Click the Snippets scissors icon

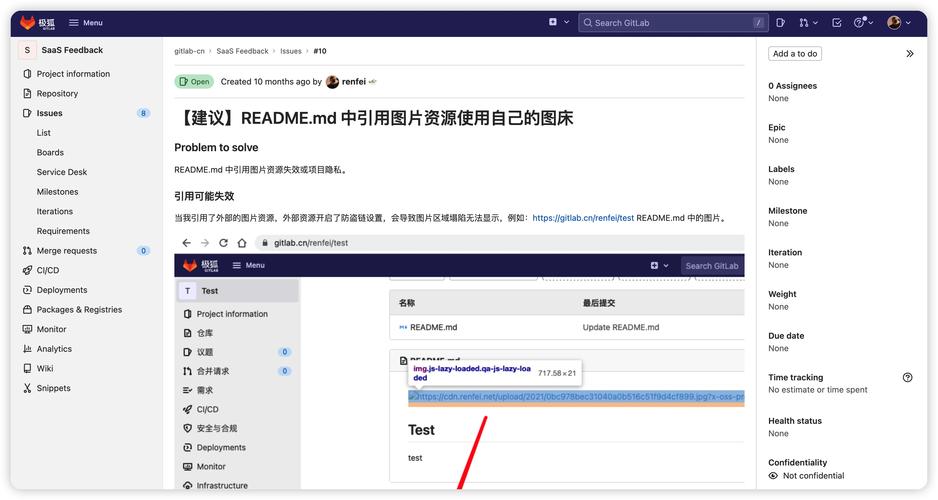[x=27, y=388]
